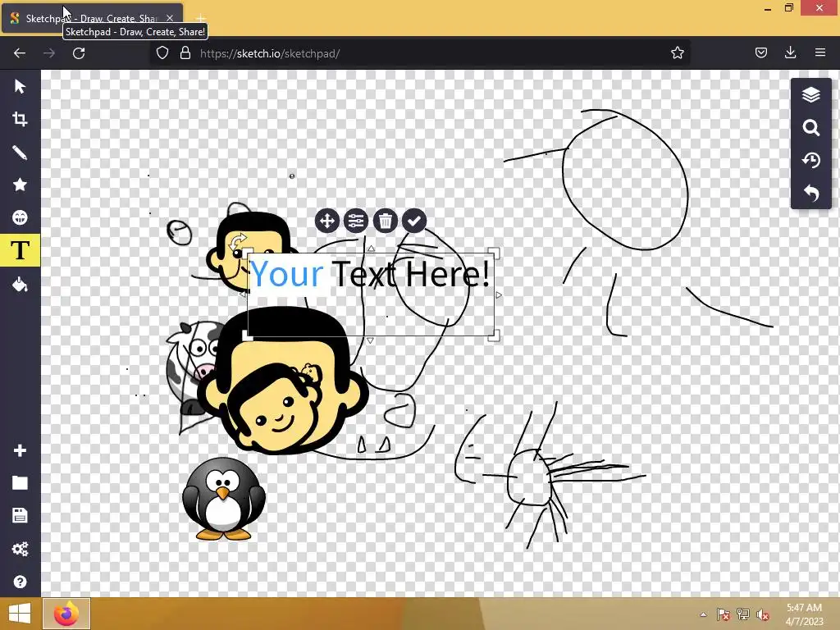The image size is (840, 630).
Task: Open the Layers panel icon
Action: (x=811, y=95)
